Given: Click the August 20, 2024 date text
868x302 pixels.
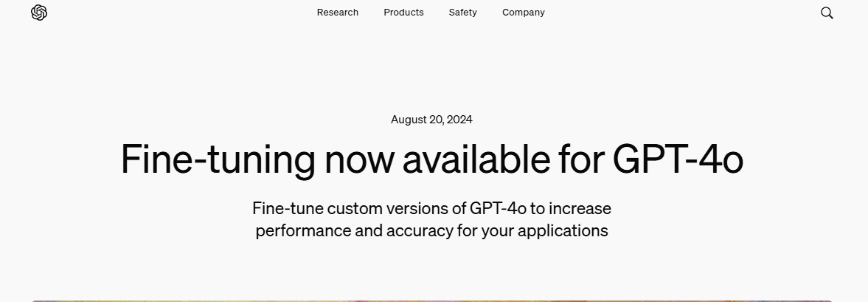Looking at the screenshot, I should pyautogui.click(x=431, y=120).
